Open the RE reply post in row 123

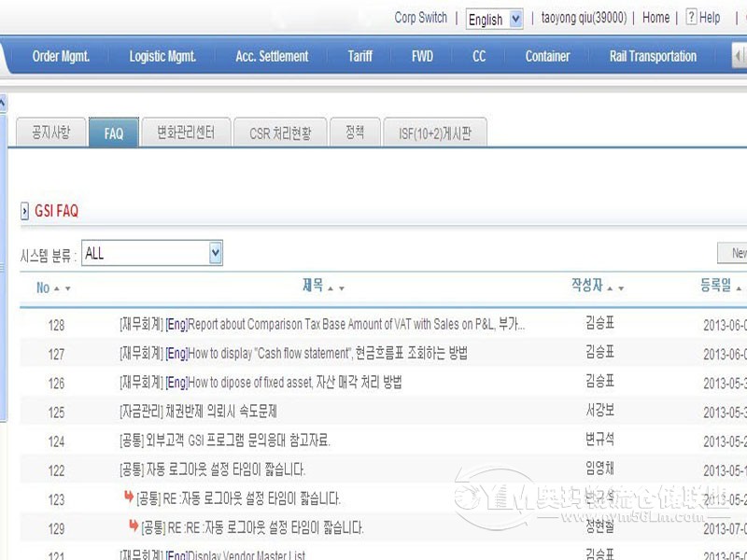click(238, 499)
